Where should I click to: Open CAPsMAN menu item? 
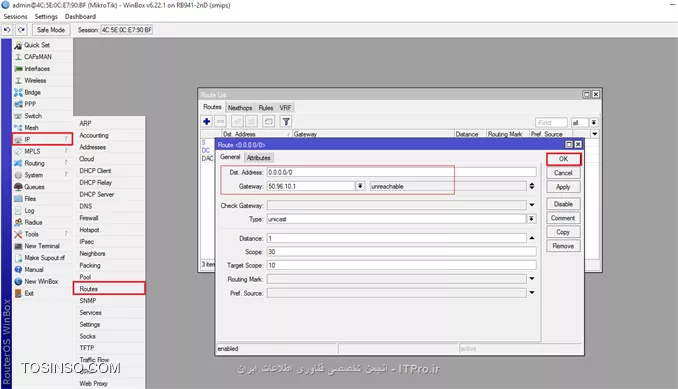pyautogui.click(x=42, y=57)
